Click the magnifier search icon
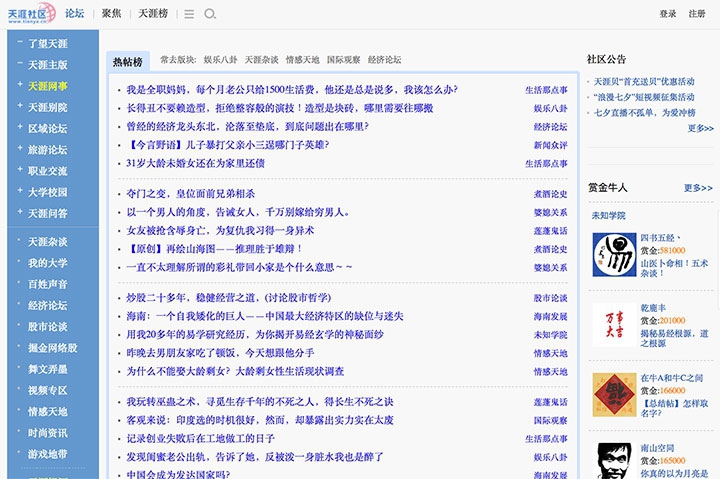720x479 pixels. point(210,14)
